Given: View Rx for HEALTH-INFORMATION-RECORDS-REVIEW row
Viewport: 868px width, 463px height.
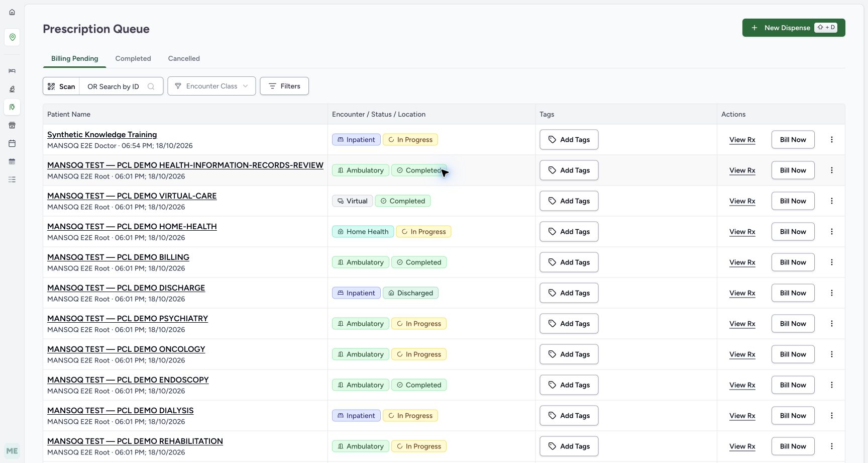Looking at the screenshot, I should [742, 170].
